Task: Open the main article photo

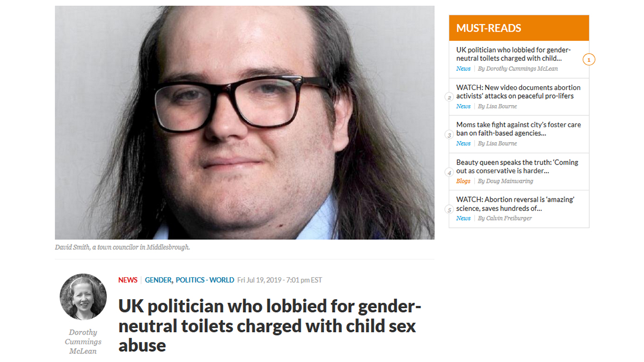Action: pos(245,122)
